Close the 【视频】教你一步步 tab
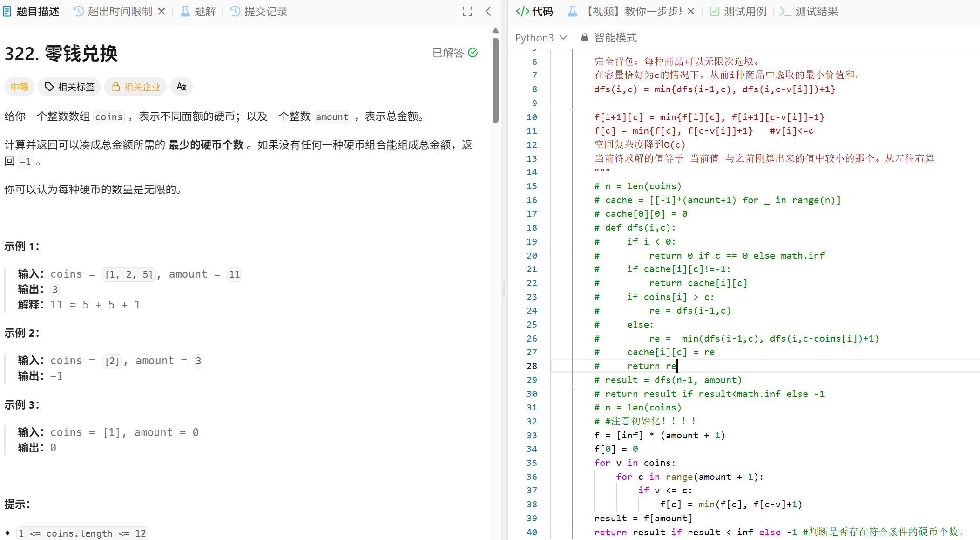This screenshot has width=980, height=540. click(x=691, y=11)
